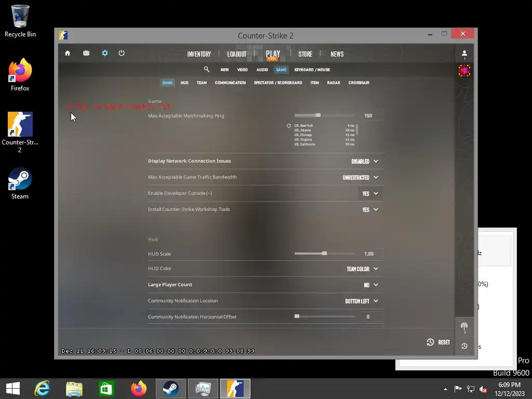Open the settings search magnifier
The width and height of the screenshot is (532, 399).
[206, 70]
